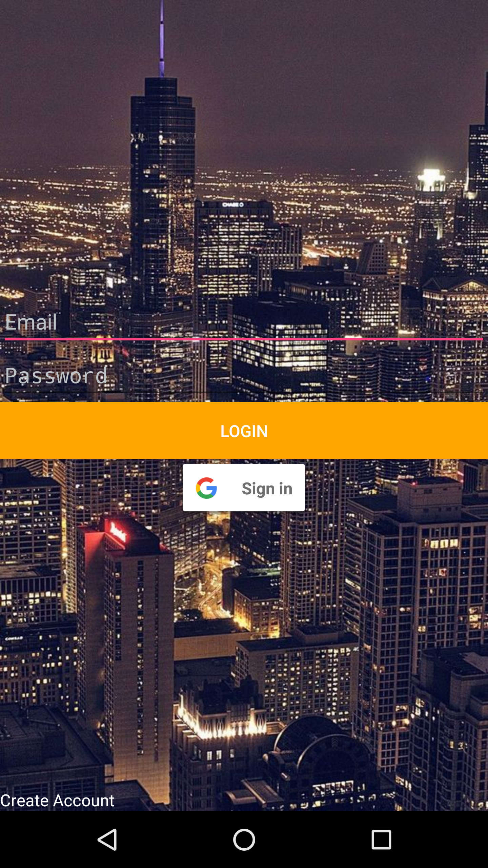Tap the orange LOGIN button
Viewport: 488px width, 868px height.
244,431
